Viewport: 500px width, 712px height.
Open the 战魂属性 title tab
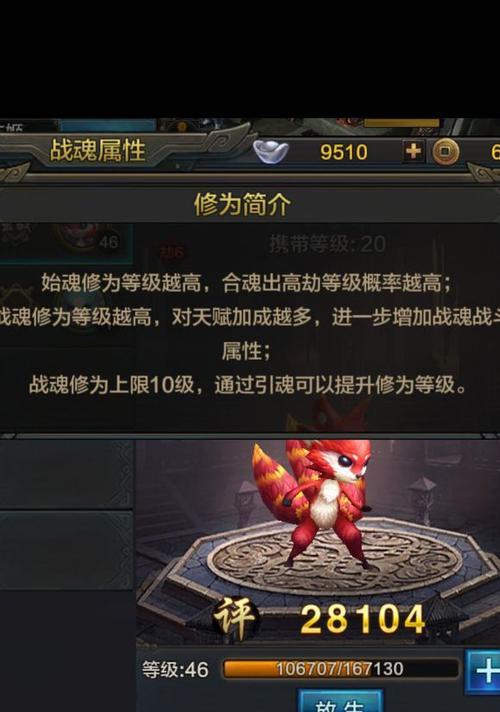point(97,150)
